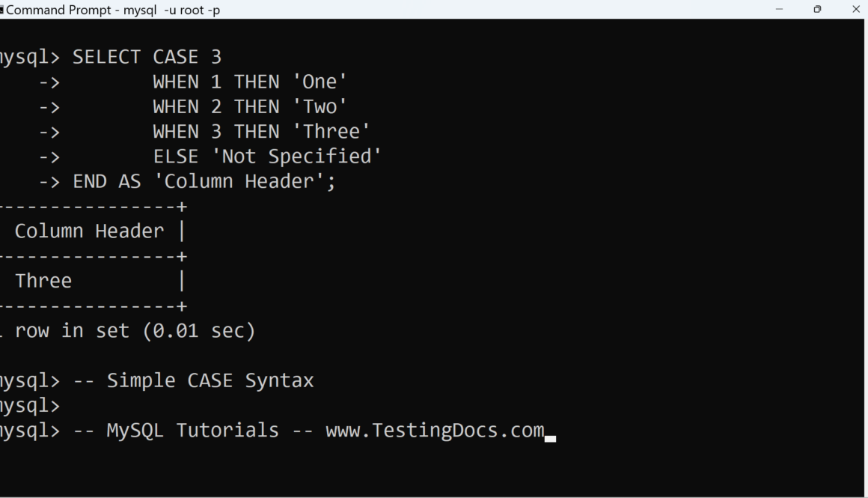Click the www.TestingDocs.com text
This screenshot has height=498, width=868.
(x=435, y=431)
